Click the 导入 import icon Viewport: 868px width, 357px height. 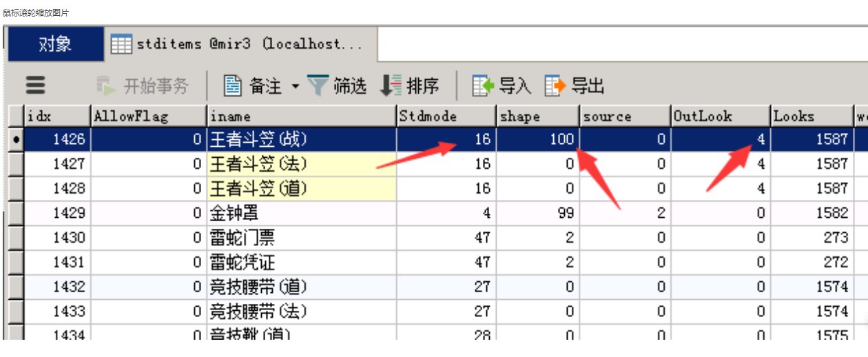[483, 85]
